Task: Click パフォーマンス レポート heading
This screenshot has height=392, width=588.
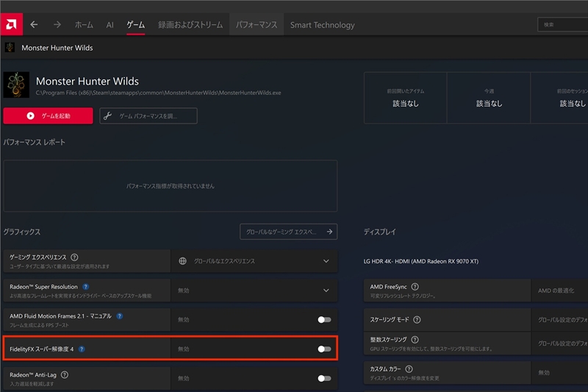Action: pos(34,142)
